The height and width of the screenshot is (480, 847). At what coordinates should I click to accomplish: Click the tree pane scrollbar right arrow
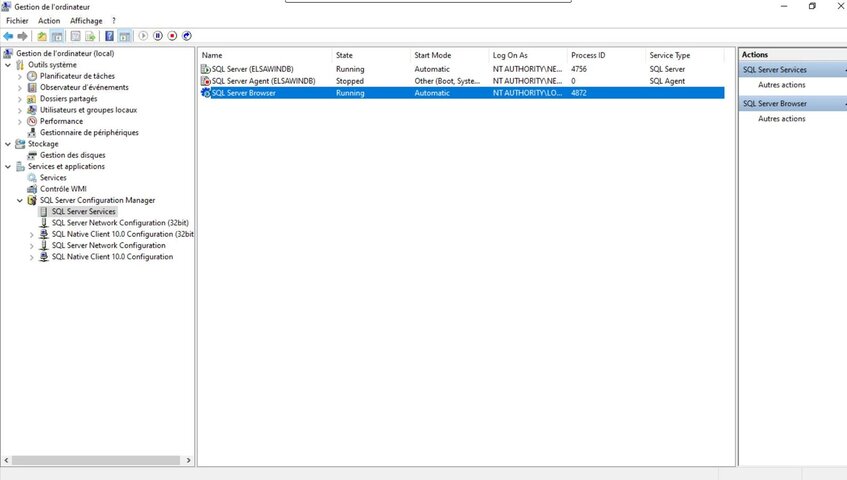point(188,461)
